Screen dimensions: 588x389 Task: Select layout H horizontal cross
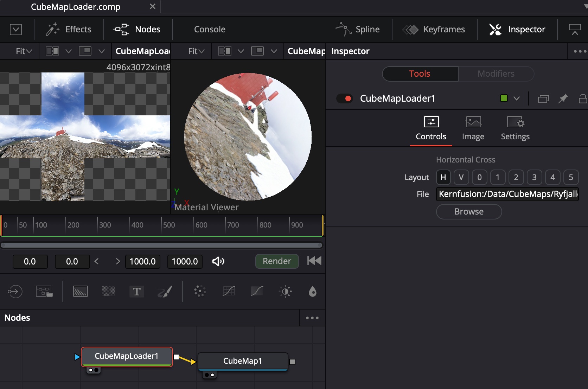443,177
